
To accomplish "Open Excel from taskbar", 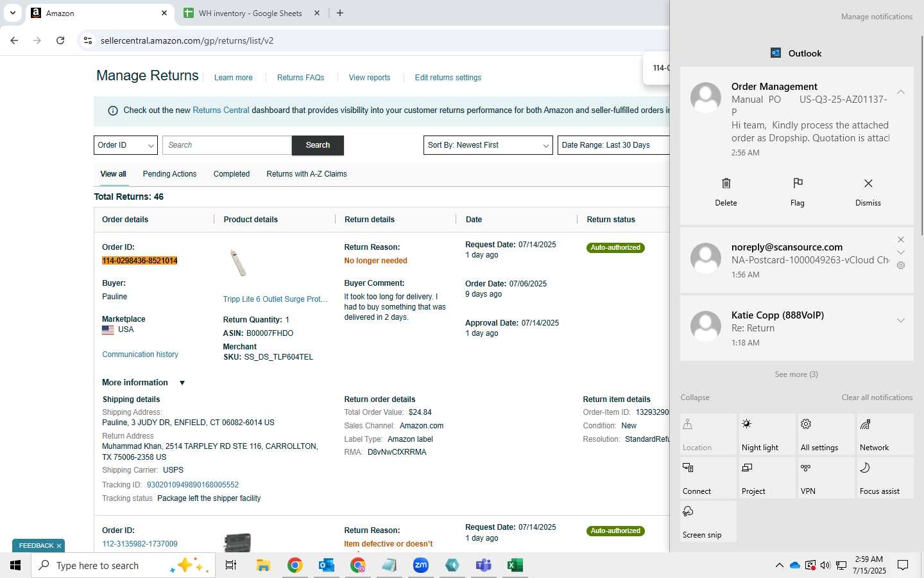I will (x=515, y=565).
